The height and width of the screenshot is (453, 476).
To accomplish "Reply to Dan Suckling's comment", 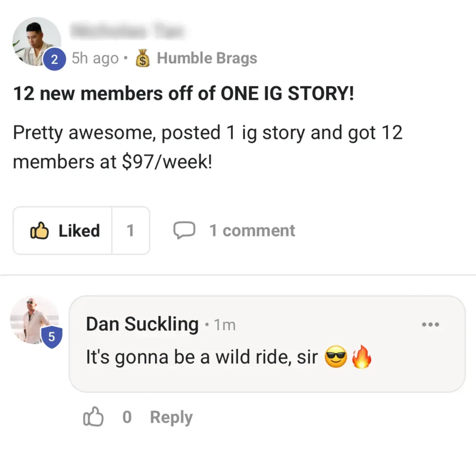I will pyautogui.click(x=171, y=417).
